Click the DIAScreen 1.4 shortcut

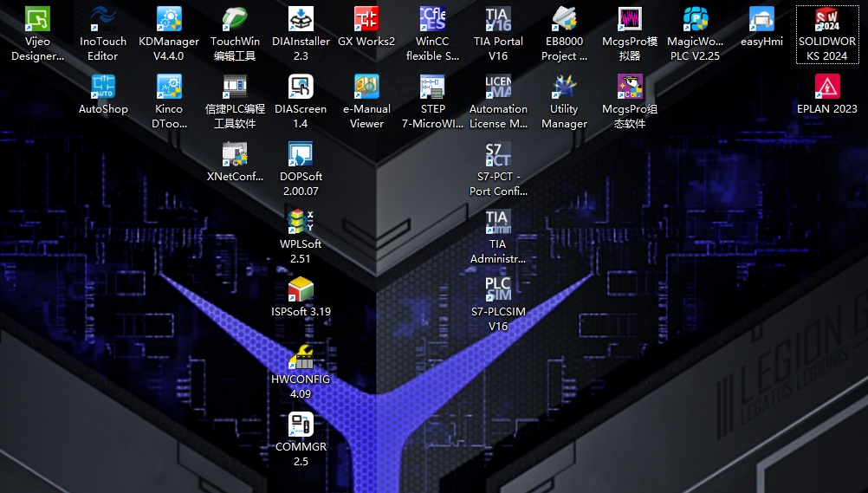pyautogui.click(x=301, y=87)
